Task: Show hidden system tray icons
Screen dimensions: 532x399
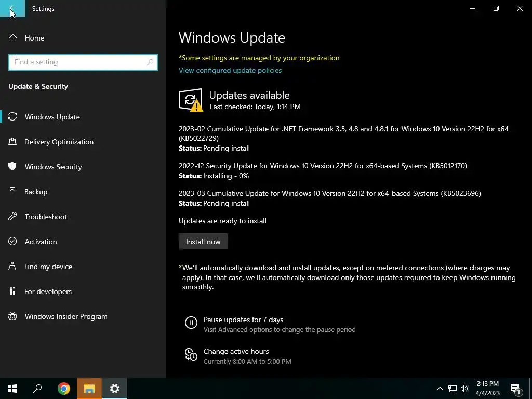Action: pos(440,389)
